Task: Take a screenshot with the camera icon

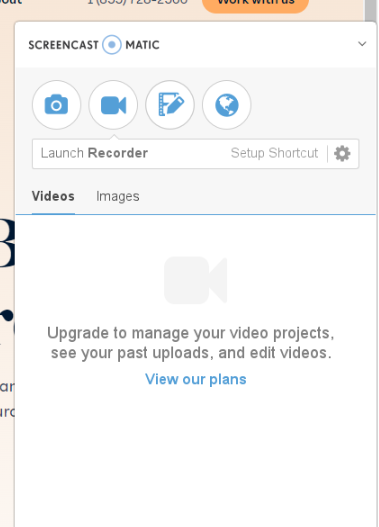Action: pos(56,105)
